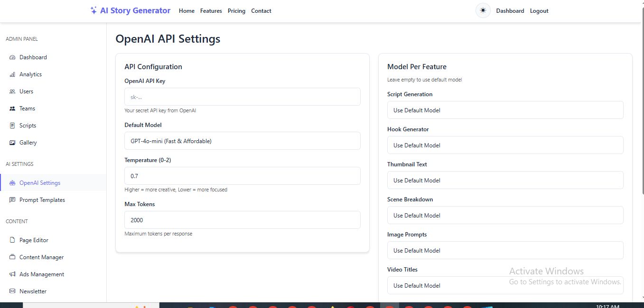Open the Default Model dropdown

point(242,141)
